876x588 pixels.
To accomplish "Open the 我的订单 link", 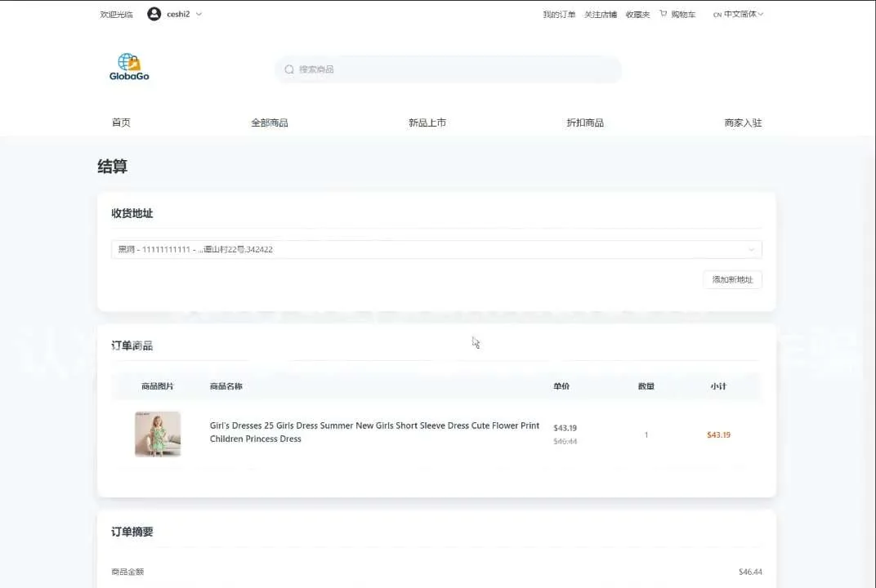I will pyautogui.click(x=559, y=15).
